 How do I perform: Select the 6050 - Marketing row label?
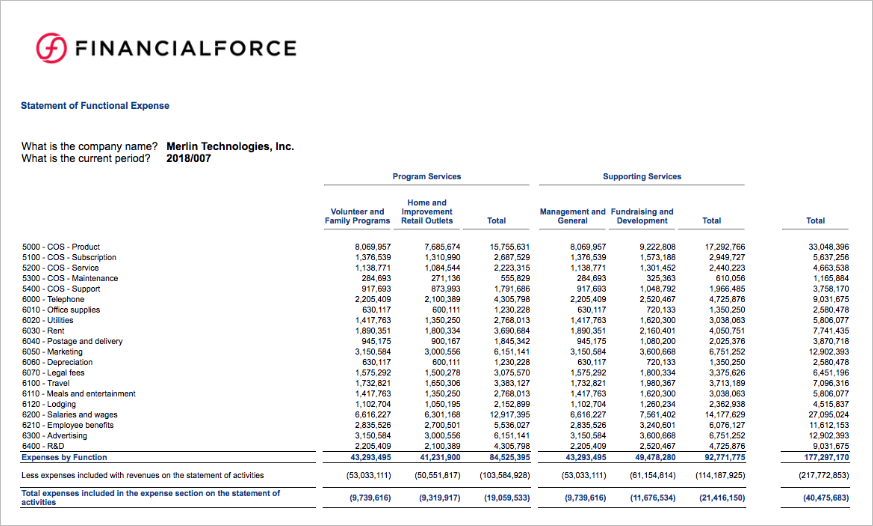[53, 351]
